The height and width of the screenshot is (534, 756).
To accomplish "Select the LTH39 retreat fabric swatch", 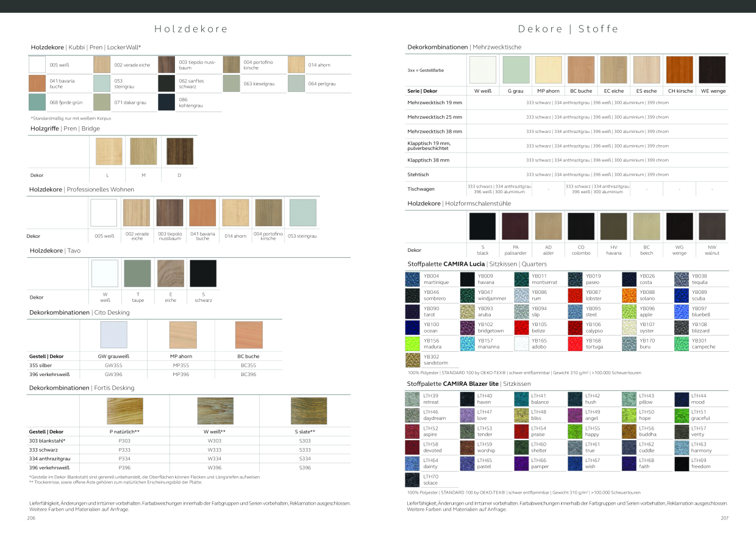I will (413, 399).
